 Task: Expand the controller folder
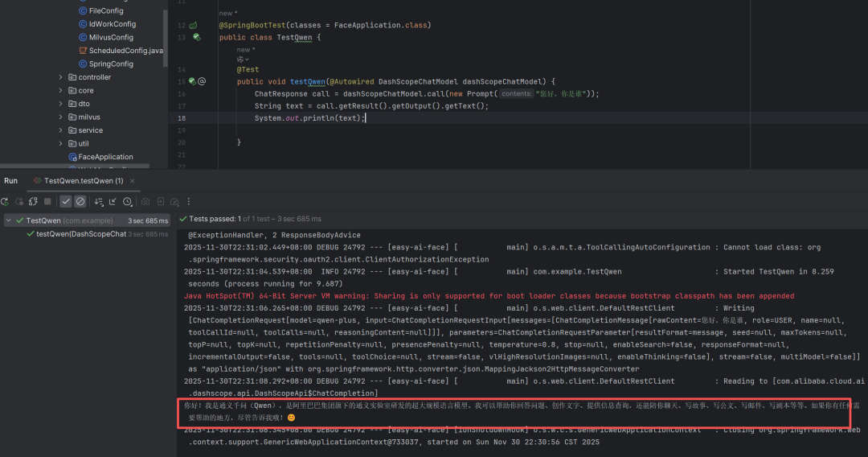point(61,77)
